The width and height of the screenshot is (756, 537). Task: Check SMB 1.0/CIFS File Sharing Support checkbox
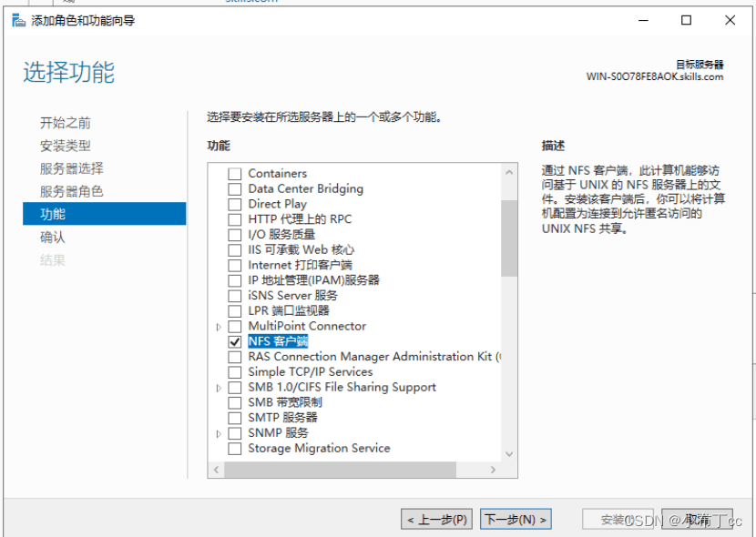235,387
